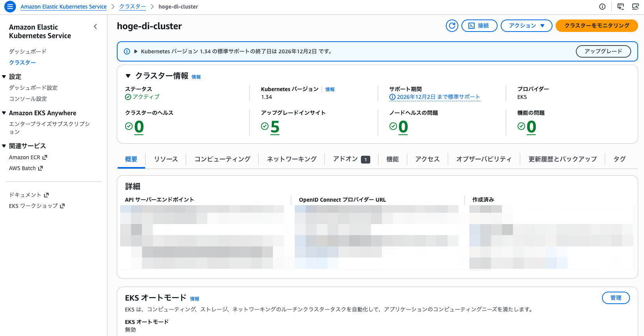Click the プロバイダー value EKS

click(x=522, y=97)
